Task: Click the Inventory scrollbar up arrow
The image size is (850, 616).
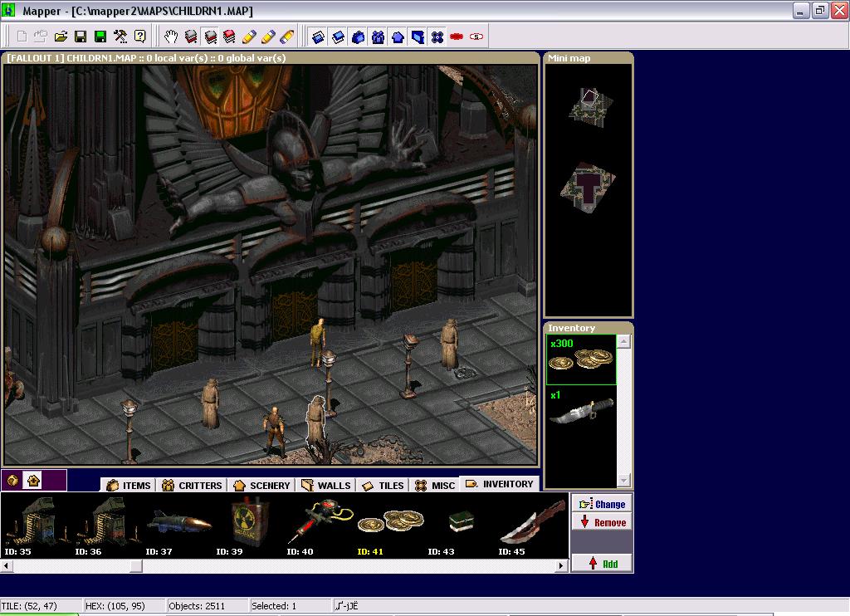Action: coord(624,341)
